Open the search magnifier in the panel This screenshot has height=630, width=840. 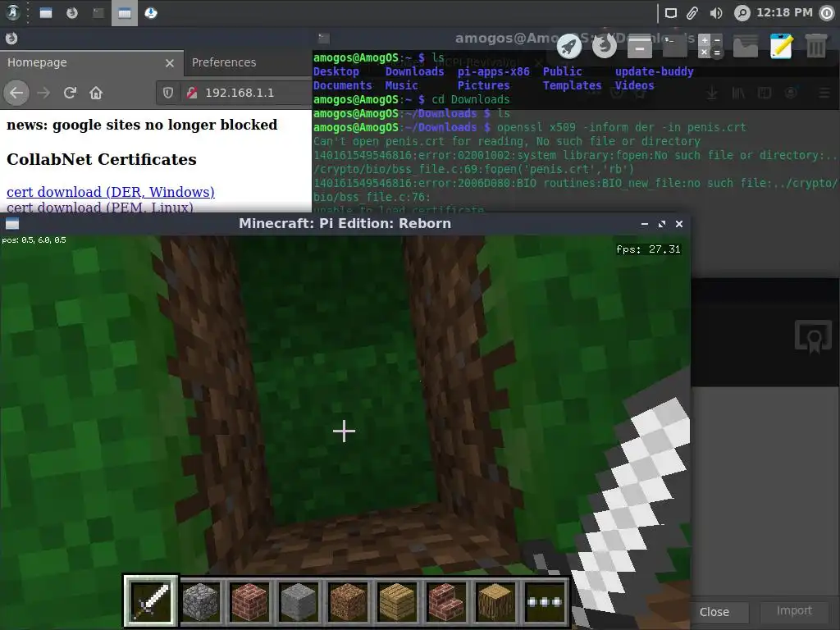point(742,13)
